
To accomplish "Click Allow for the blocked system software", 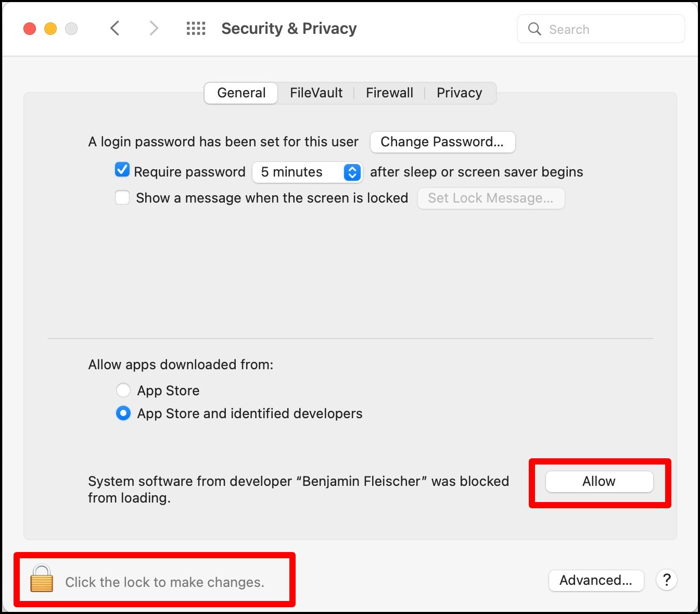I will click(x=599, y=482).
